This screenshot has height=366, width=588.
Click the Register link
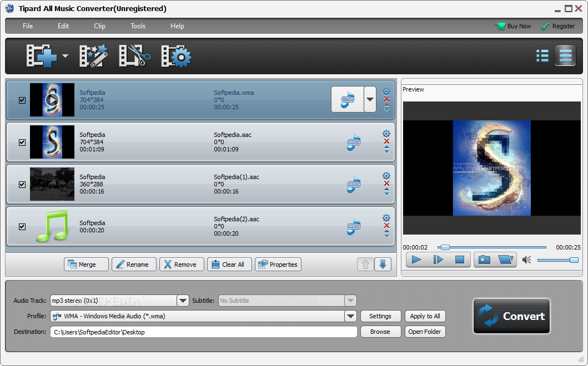click(558, 26)
